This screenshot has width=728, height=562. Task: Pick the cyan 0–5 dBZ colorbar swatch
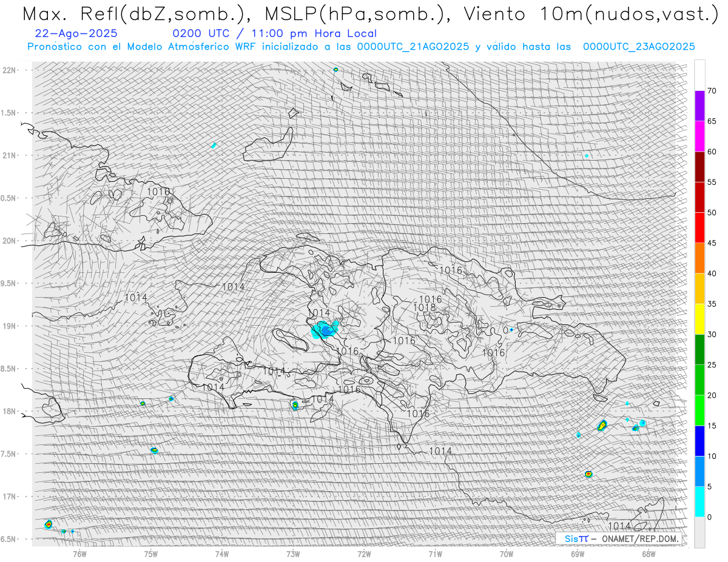coord(699,501)
